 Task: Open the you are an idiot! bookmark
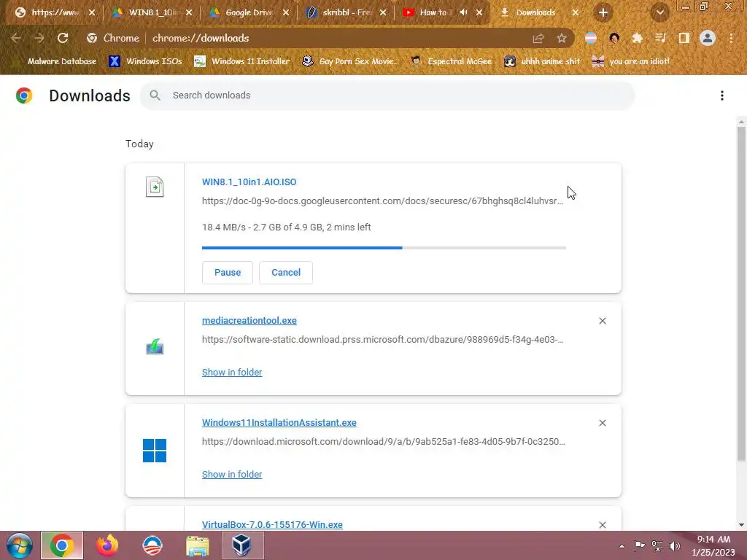click(x=631, y=61)
